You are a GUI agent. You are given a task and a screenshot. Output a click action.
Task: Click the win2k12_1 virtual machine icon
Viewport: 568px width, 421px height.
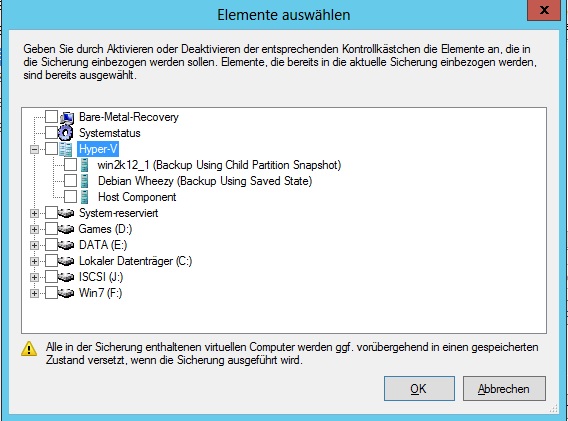coord(84,165)
